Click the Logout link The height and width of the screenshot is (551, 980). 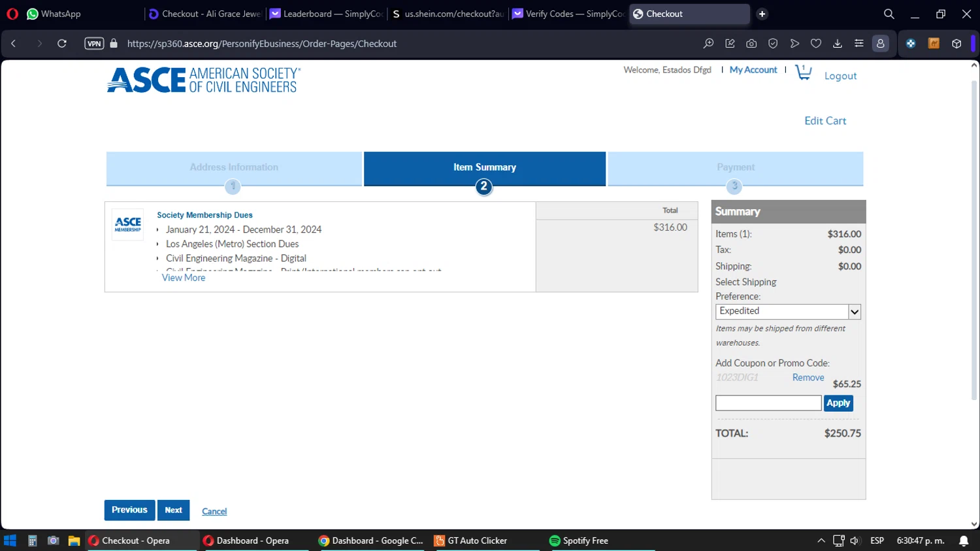coord(840,76)
